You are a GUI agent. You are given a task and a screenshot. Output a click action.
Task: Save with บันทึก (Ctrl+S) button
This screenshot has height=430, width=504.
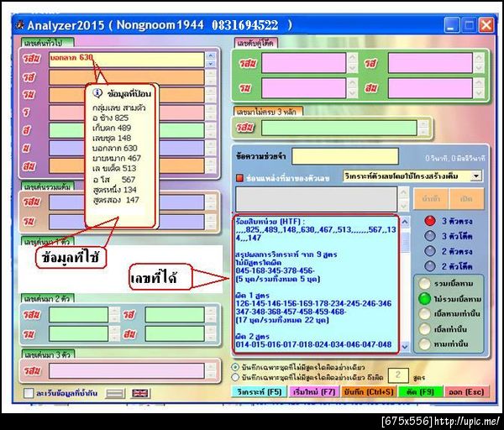[x=369, y=391]
